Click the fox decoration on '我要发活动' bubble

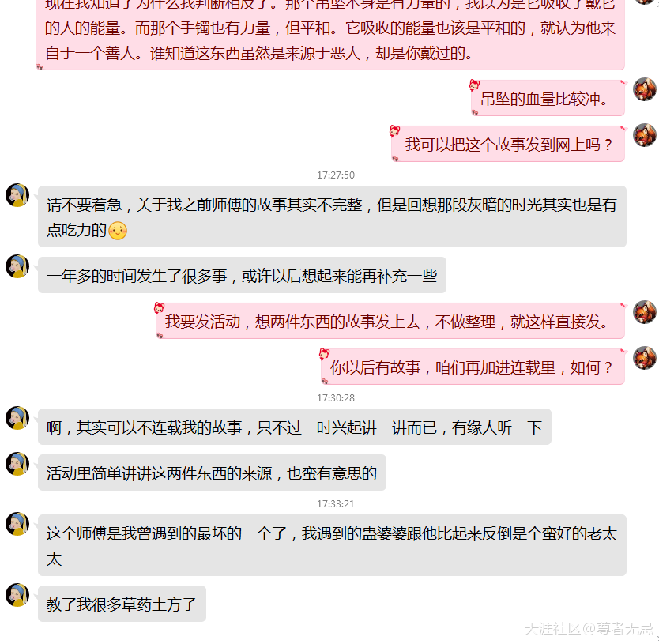point(159,308)
